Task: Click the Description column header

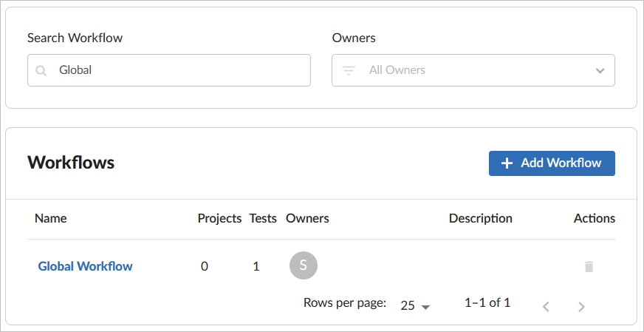Action: (480, 218)
